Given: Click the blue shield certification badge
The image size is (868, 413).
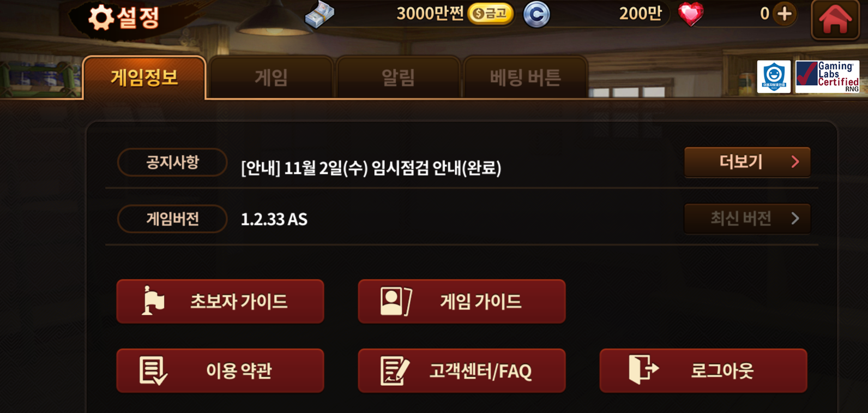Looking at the screenshot, I should tap(774, 77).
